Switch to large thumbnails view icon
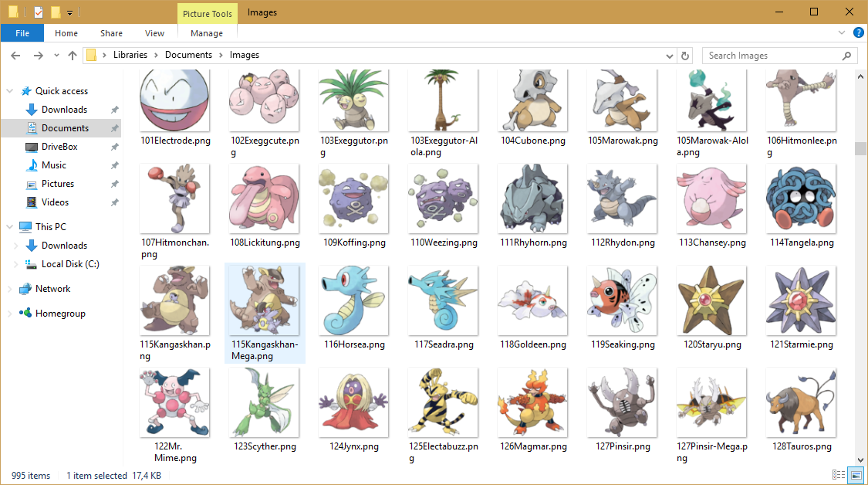This screenshot has width=868, height=485. 856,475
